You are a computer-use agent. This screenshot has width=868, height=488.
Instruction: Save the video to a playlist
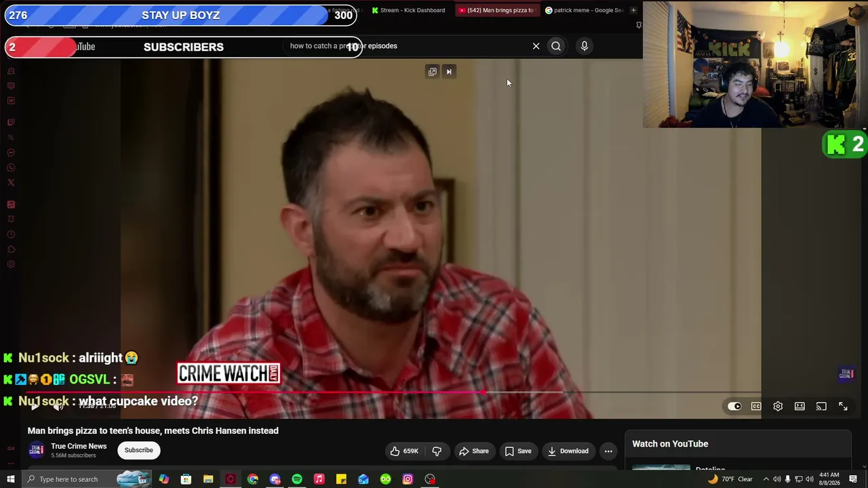[x=517, y=451]
